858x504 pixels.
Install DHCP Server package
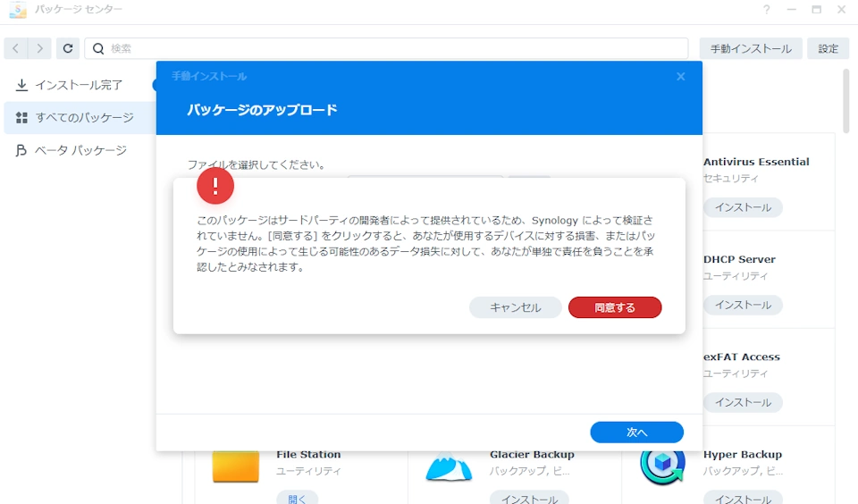(743, 305)
